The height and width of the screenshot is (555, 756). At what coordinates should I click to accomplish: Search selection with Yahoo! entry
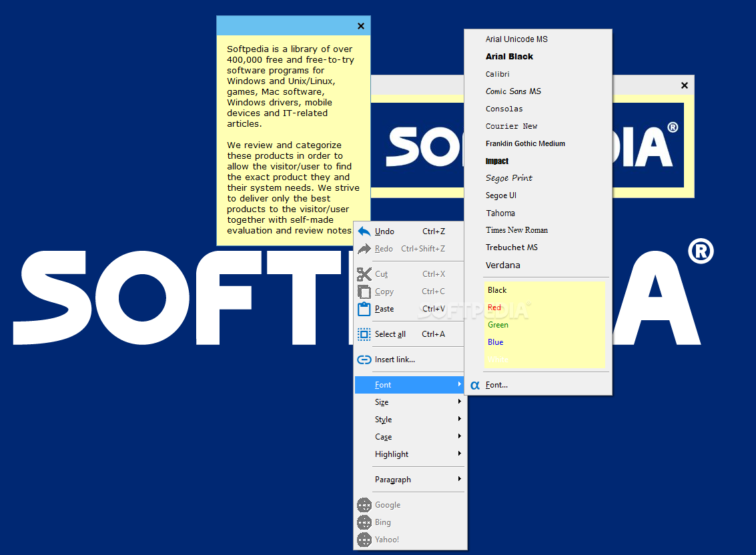click(409, 540)
